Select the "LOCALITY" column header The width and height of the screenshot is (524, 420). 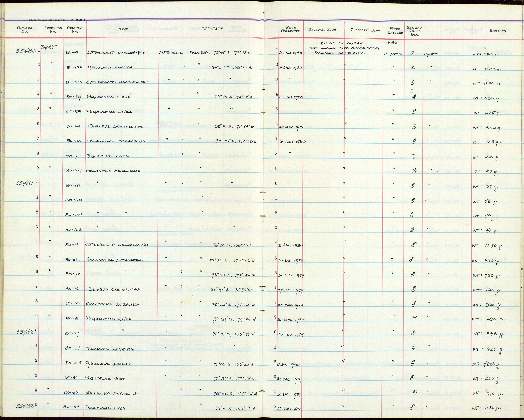click(x=212, y=29)
